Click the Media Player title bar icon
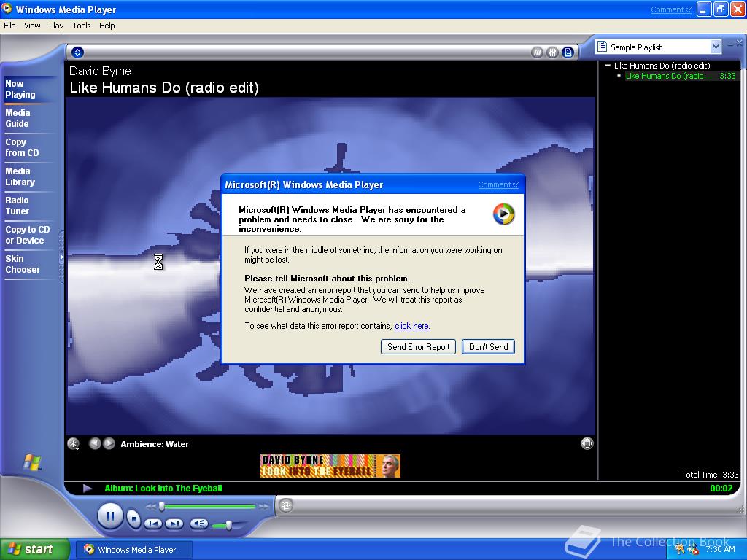 point(7,9)
